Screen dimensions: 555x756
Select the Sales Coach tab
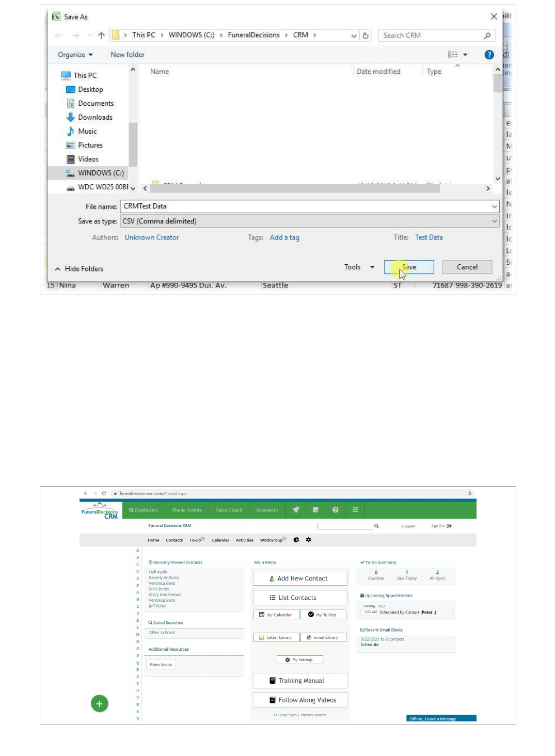tap(229, 510)
